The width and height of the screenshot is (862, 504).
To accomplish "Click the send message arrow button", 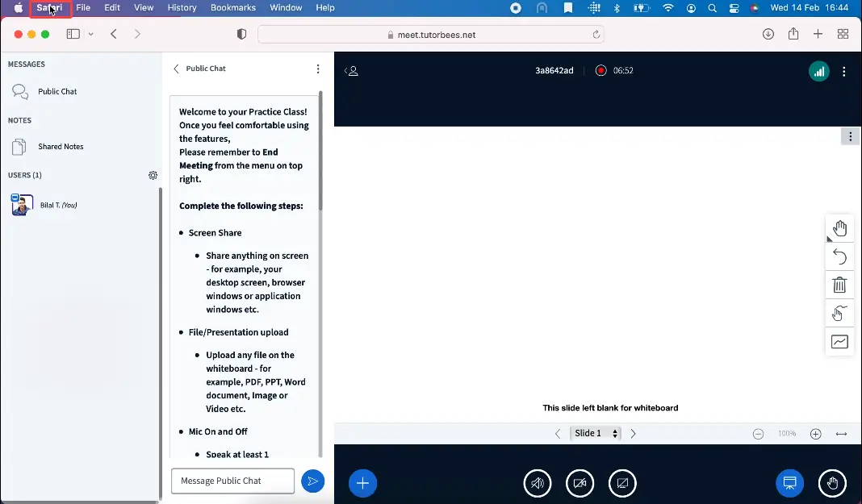I will point(312,481).
